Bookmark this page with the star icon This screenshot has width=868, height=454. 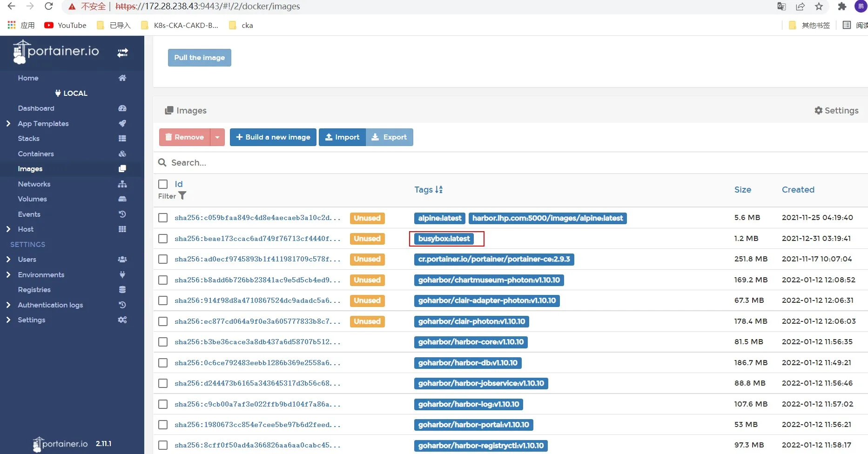click(x=819, y=7)
